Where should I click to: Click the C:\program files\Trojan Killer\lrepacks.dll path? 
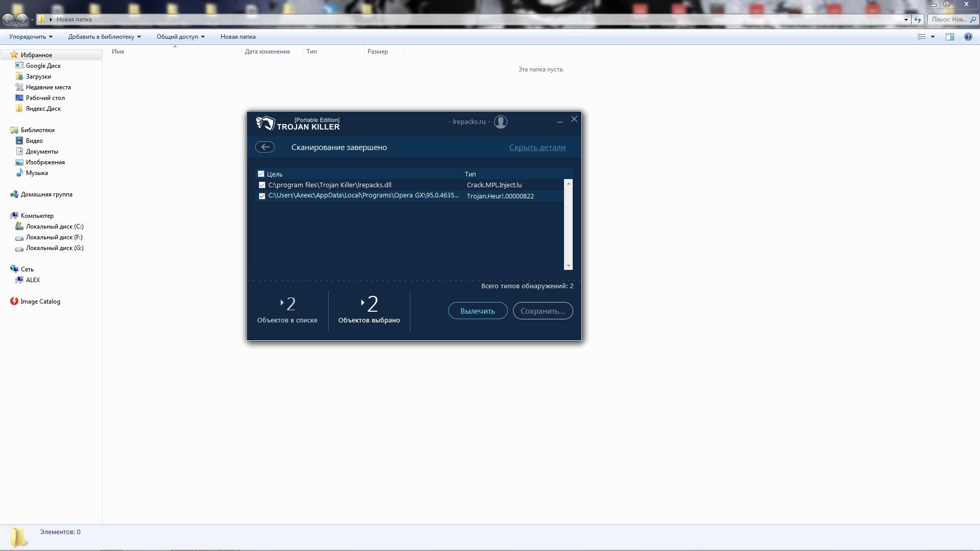point(330,185)
